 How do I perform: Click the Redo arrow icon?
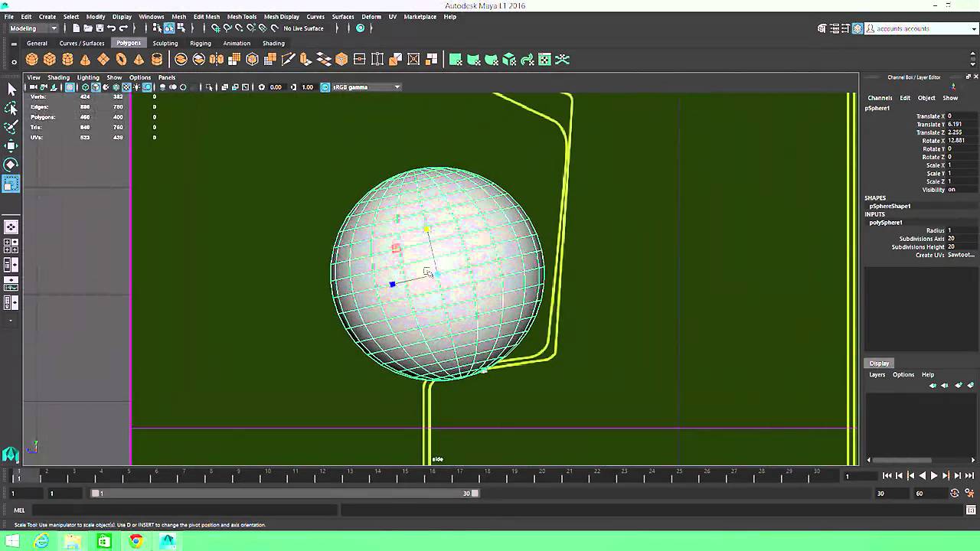(x=123, y=28)
